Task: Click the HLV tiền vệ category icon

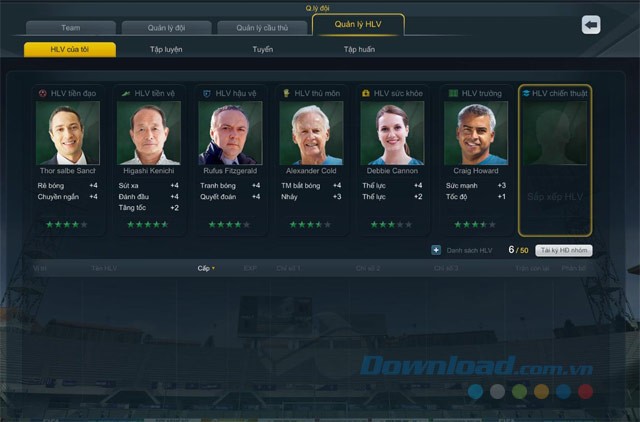Action: (x=125, y=93)
